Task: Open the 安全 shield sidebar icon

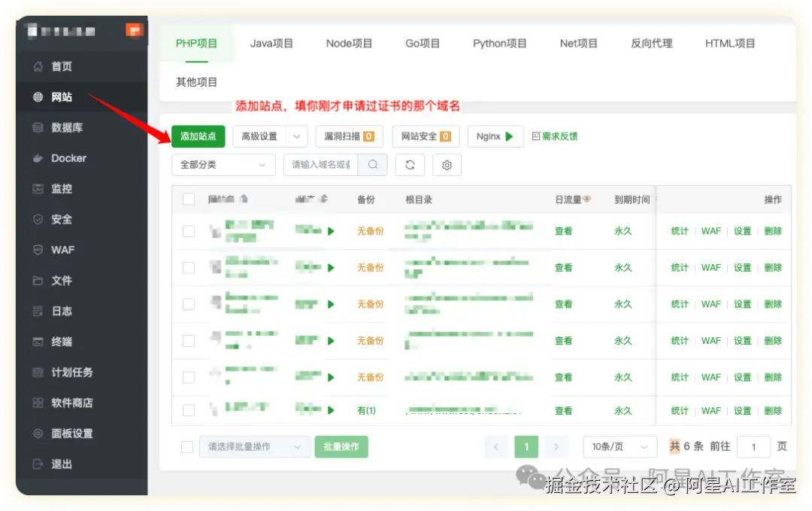Action: pos(38,219)
